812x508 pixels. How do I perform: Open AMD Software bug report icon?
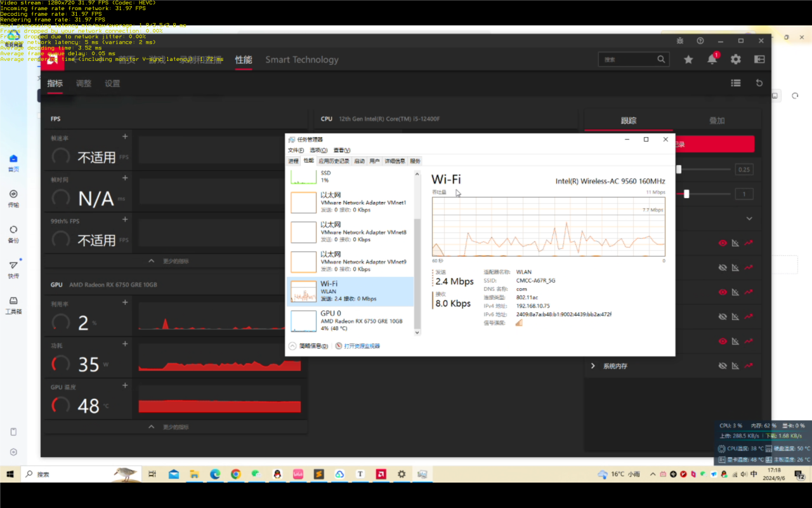point(680,41)
